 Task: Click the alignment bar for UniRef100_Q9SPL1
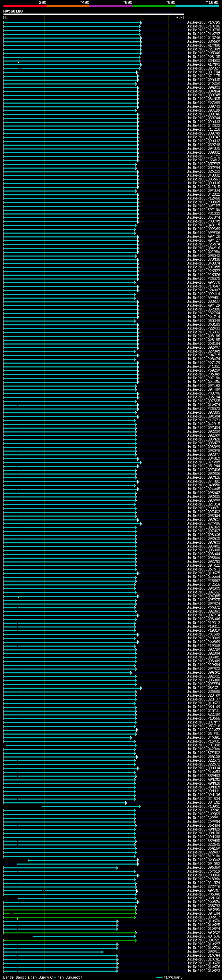pyautogui.click(x=53, y=952)
